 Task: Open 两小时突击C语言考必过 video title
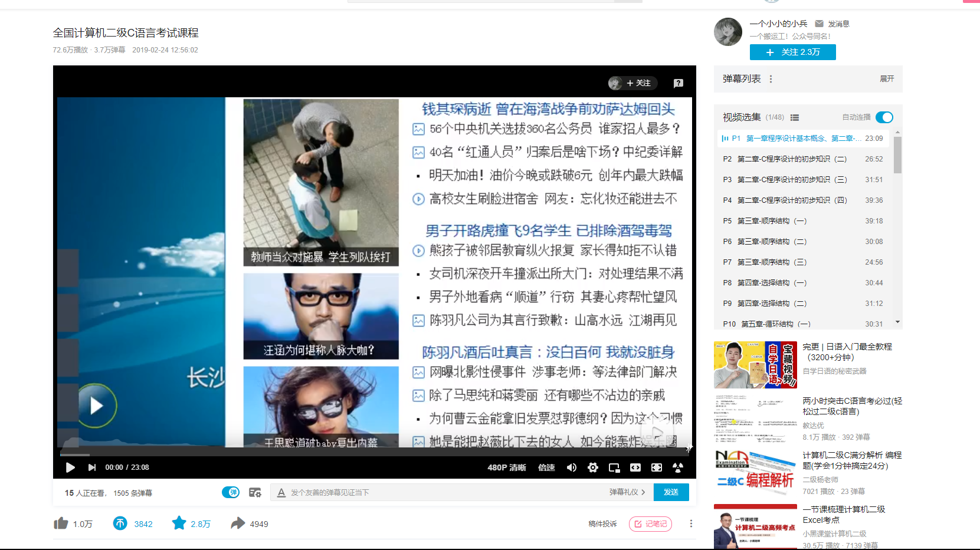coord(852,406)
